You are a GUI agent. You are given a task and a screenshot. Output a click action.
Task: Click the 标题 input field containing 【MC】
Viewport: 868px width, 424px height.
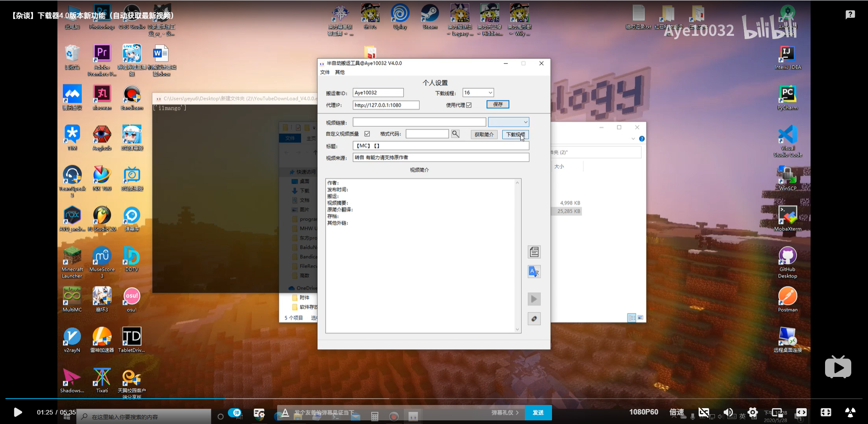click(x=441, y=146)
